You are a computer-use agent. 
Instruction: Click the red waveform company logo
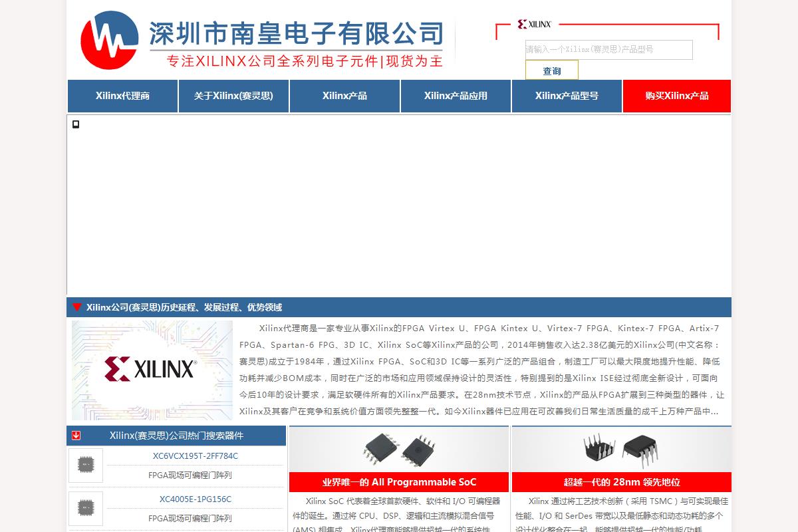[x=110, y=40]
